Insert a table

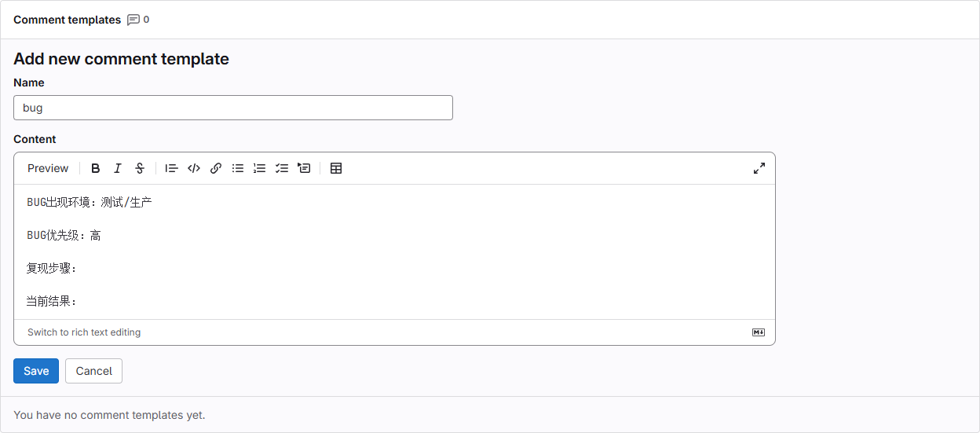click(x=336, y=168)
